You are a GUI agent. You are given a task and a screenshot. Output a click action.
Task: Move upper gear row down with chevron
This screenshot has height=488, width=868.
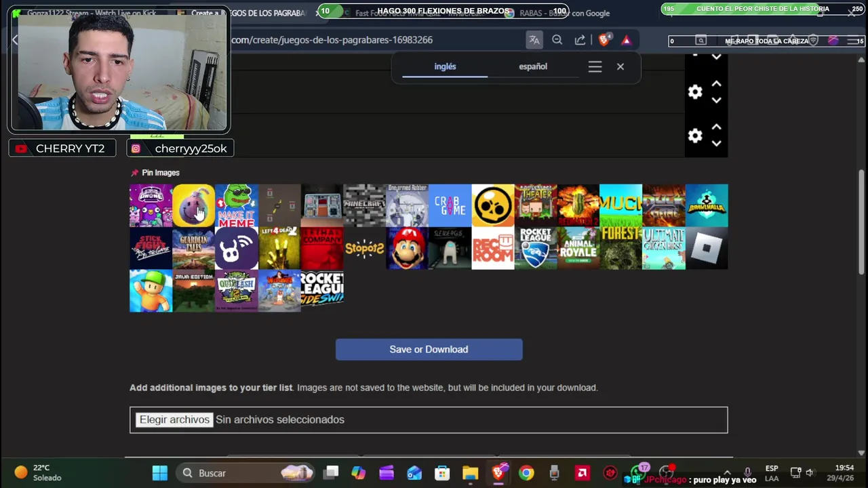pyautogui.click(x=716, y=100)
